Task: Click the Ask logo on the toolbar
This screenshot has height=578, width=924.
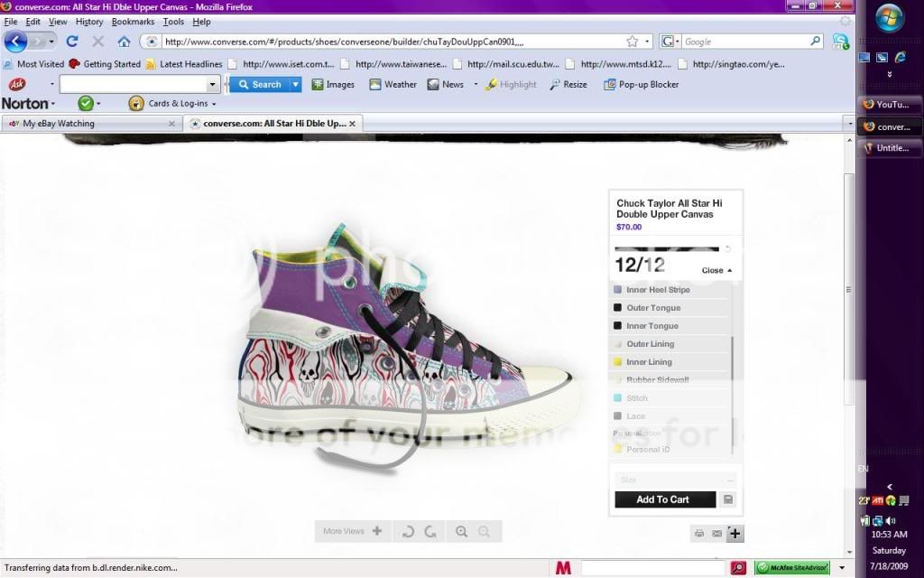Action: click(17, 84)
